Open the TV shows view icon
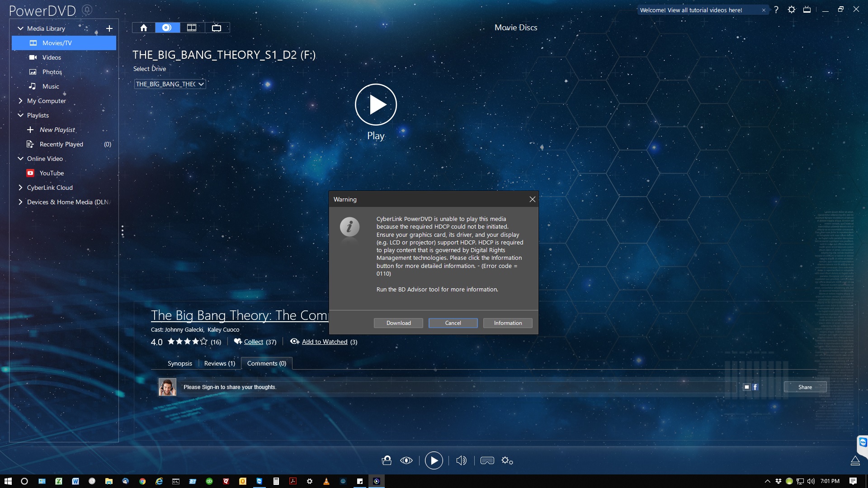868x488 pixels. click(x=217, y=28)
